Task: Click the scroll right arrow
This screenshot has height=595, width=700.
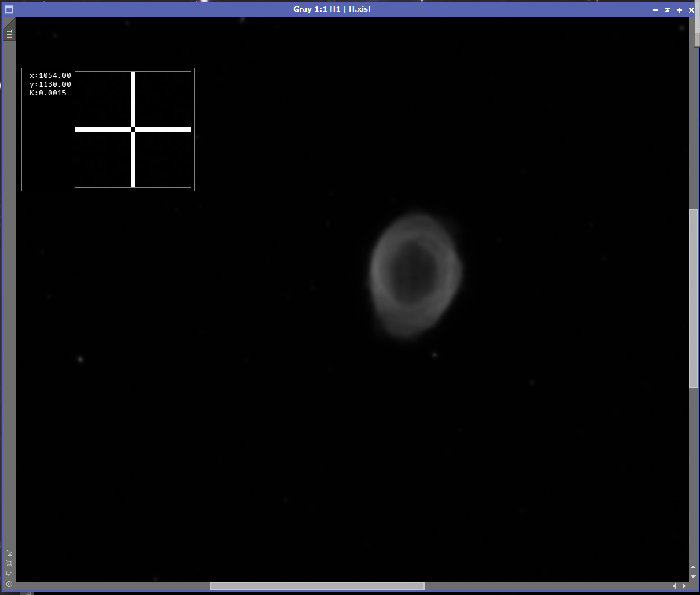Action: pyautogui.click(x=684, y=586)
